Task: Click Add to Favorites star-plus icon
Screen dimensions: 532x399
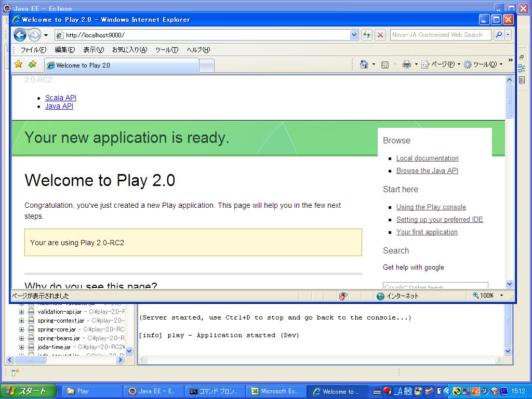Action: tap(33, 64)
